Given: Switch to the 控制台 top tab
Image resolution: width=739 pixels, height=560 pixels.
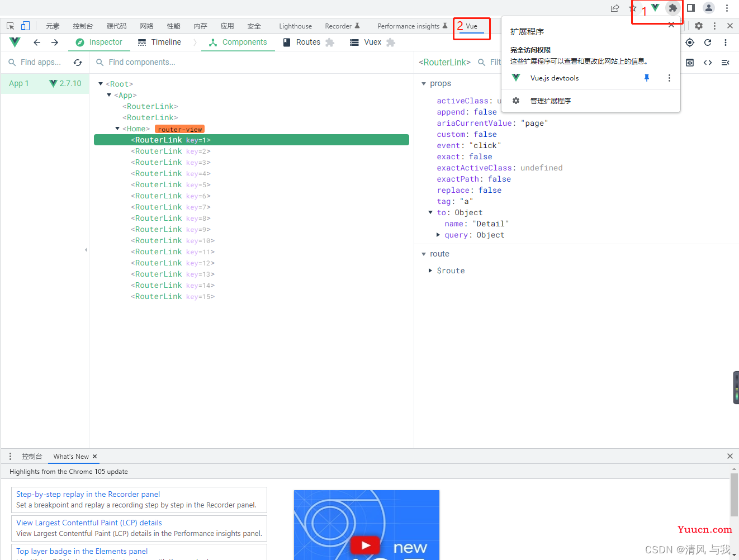Looking at the screenshot, I should point(83,26).
